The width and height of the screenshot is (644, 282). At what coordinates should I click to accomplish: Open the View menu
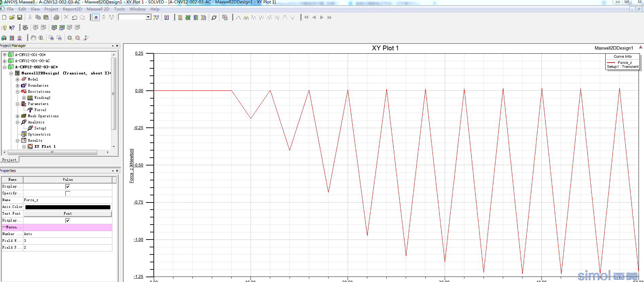coord(35,9)
